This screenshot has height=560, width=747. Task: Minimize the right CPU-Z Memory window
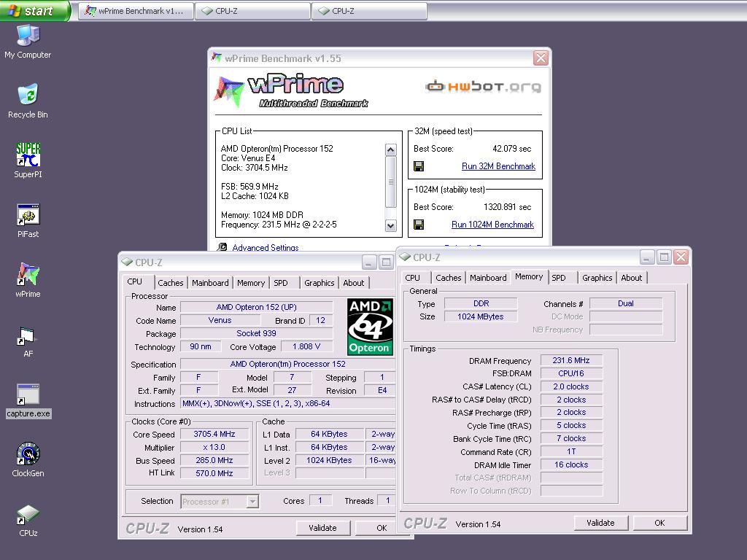pos(646,257)
